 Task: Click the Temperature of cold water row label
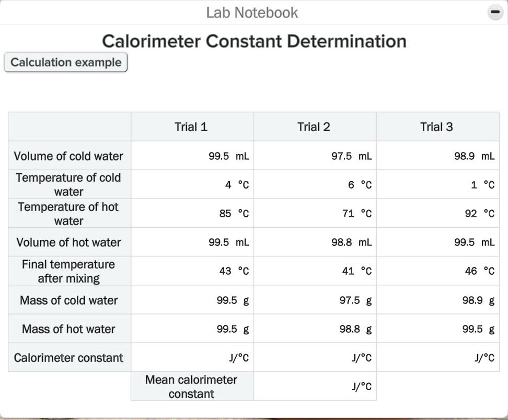pyautogui.click(x=68, y=184)
